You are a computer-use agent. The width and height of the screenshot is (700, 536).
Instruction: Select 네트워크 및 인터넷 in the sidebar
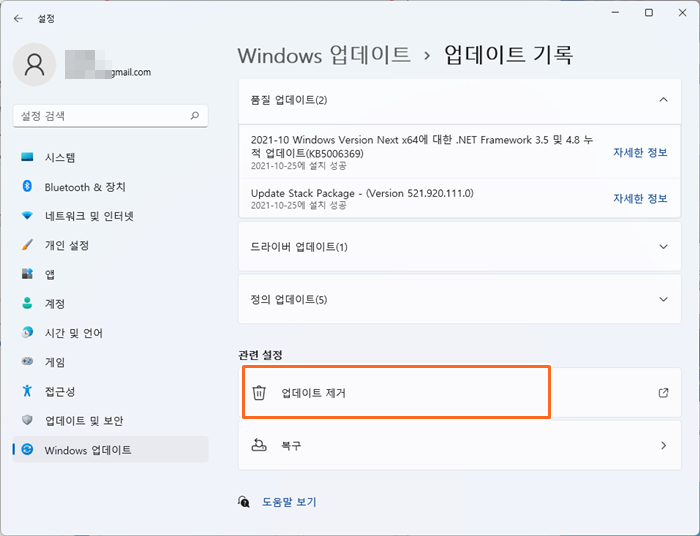pos(110,216)
